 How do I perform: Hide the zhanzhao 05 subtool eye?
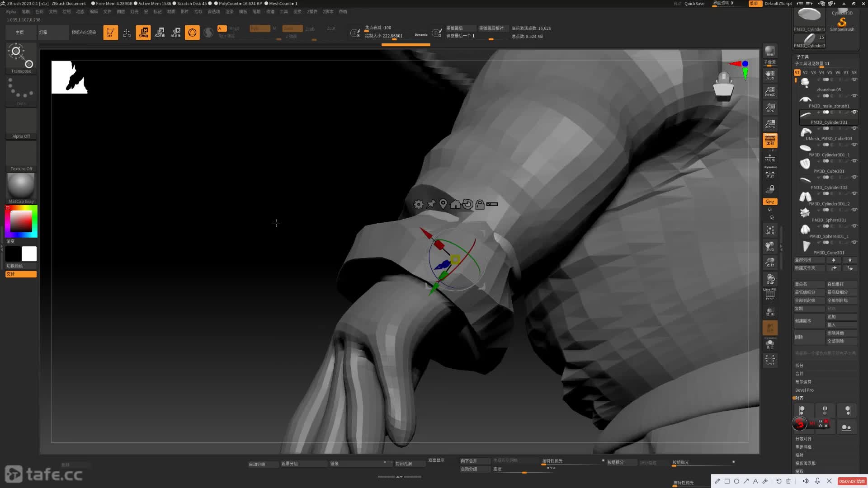tap(854, 80)
